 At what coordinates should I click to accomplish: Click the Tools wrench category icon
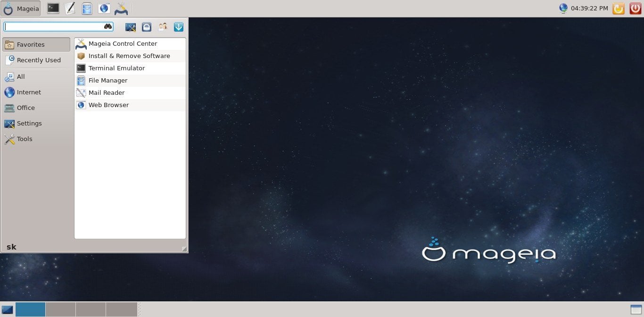click(x=9, y=139)
